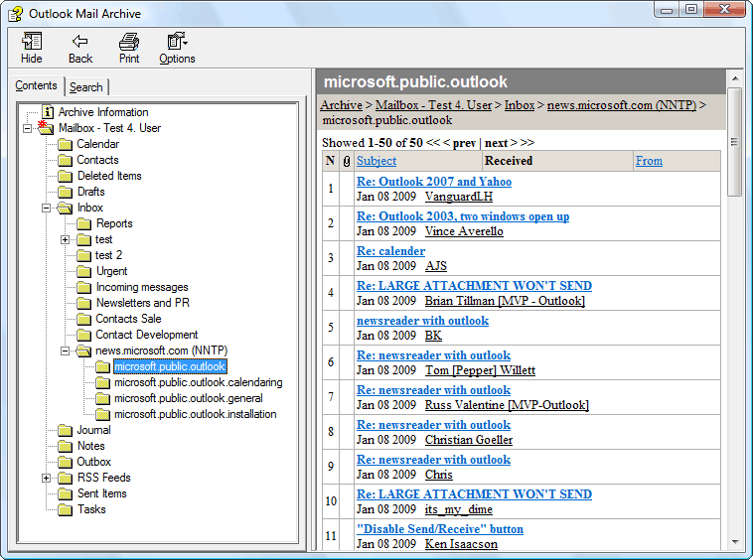
Task: Select the test 2 folder
Action: (x=108, y=255)
